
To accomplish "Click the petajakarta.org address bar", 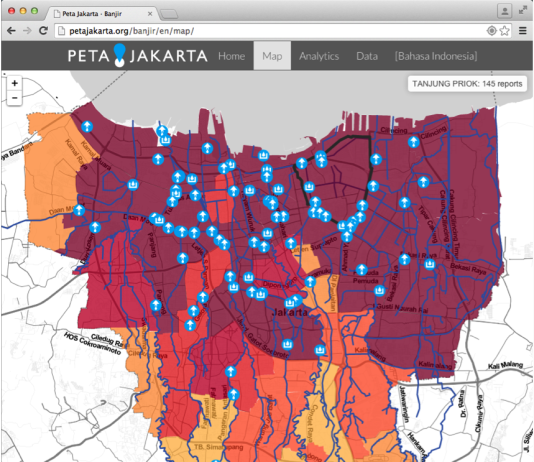I will pos(272,31).
